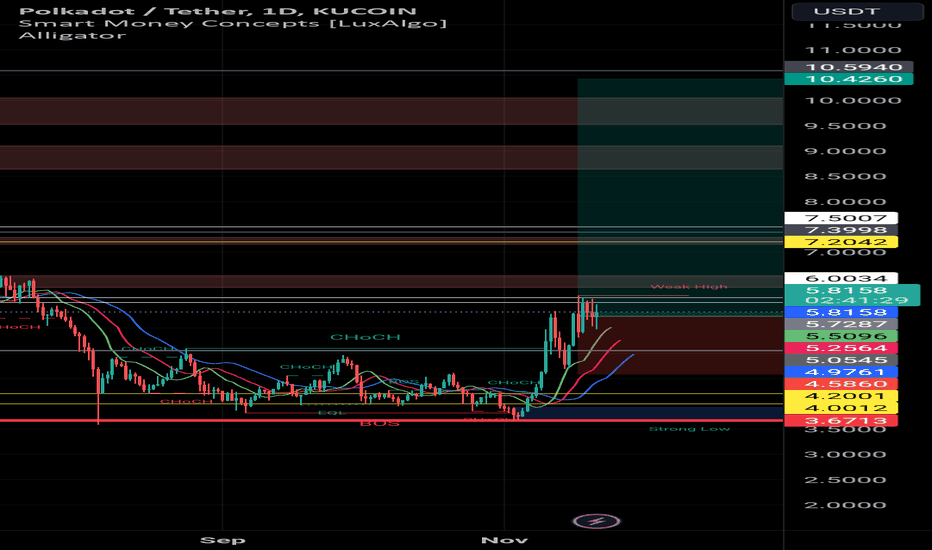This screenshot has width=932, height=550.
Task: Click the 10.5940 price label
Action: [x=848, y=67]
